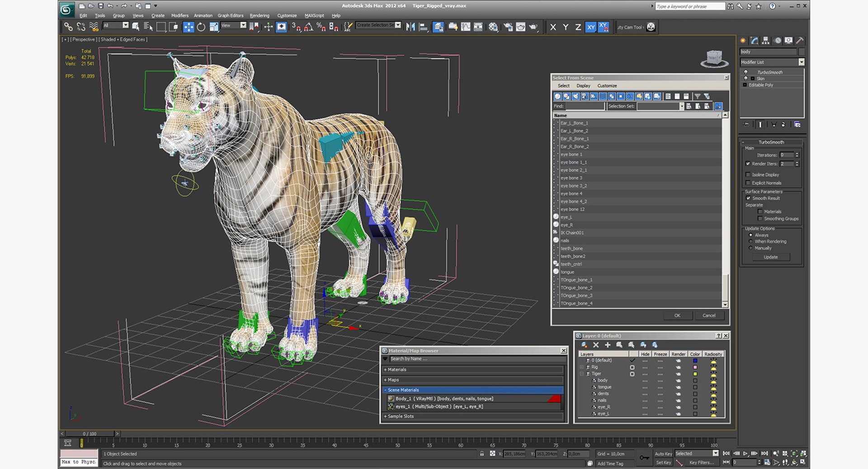Viewport: 868px width, 469px height.
Task: Toggle the Auto Key button
Action: click(x=663, y=454)
